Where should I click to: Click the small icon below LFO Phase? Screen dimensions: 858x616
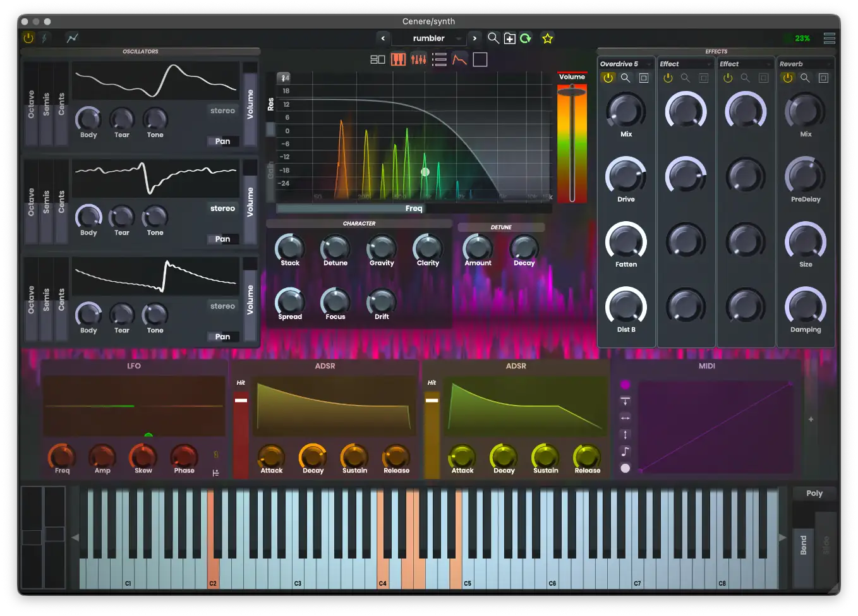(x=215, y=473)
